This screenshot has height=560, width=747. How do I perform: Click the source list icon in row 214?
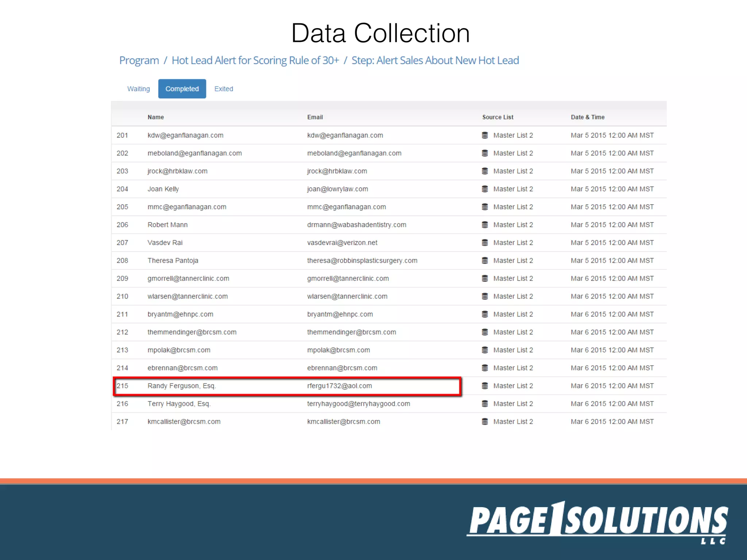click(485, 367)
